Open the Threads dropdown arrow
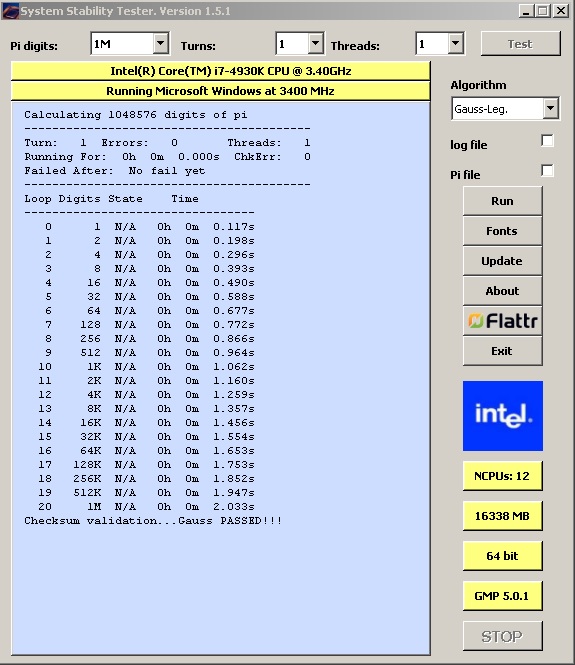 (x=455, y=43)
